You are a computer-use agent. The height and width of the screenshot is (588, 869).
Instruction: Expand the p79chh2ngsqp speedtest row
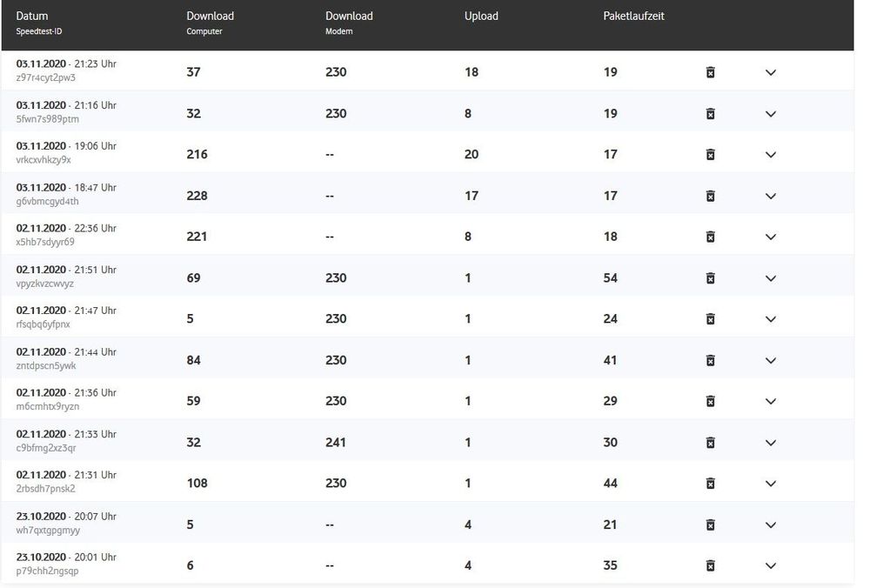click(770, 565)
